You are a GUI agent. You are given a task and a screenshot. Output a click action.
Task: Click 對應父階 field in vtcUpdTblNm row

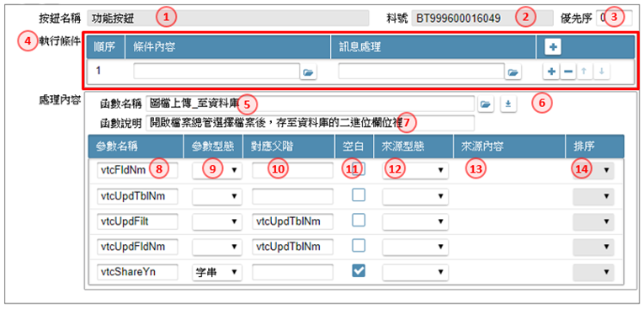pos(292,196)
